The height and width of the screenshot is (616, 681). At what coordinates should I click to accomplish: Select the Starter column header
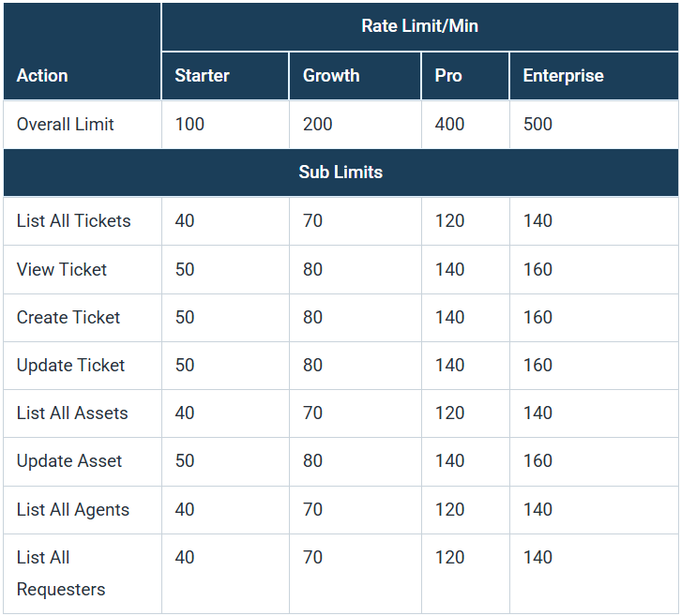click(202, 76)
